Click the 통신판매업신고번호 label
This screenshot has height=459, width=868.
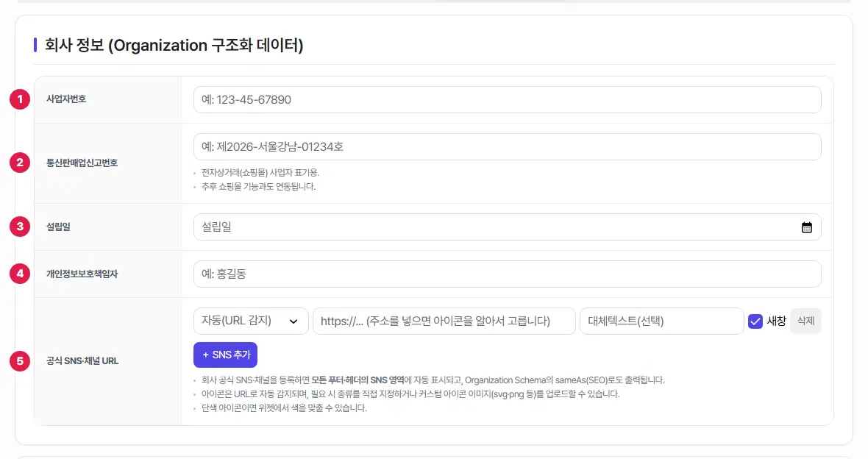(82, 163)
